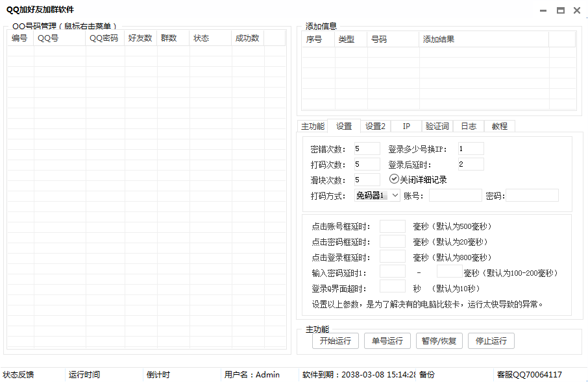
Task: Click the 软件到期 date status text
Action: point(359,374)
